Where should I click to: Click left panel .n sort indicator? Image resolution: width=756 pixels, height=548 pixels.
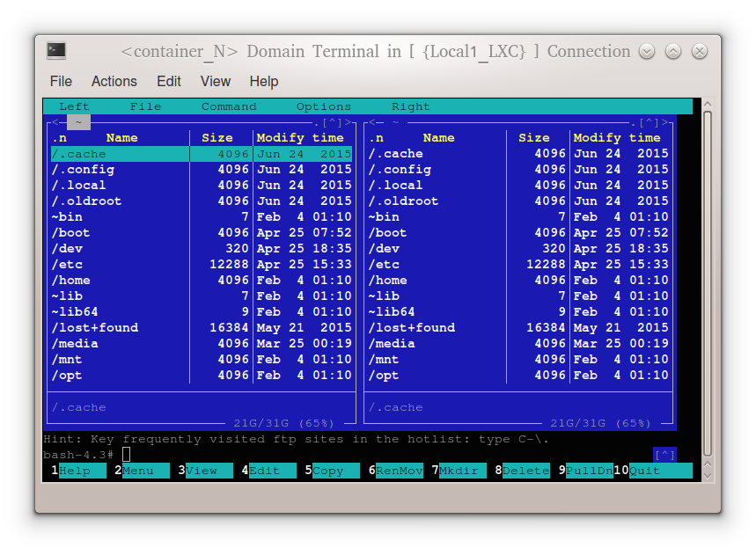[59, 138]
